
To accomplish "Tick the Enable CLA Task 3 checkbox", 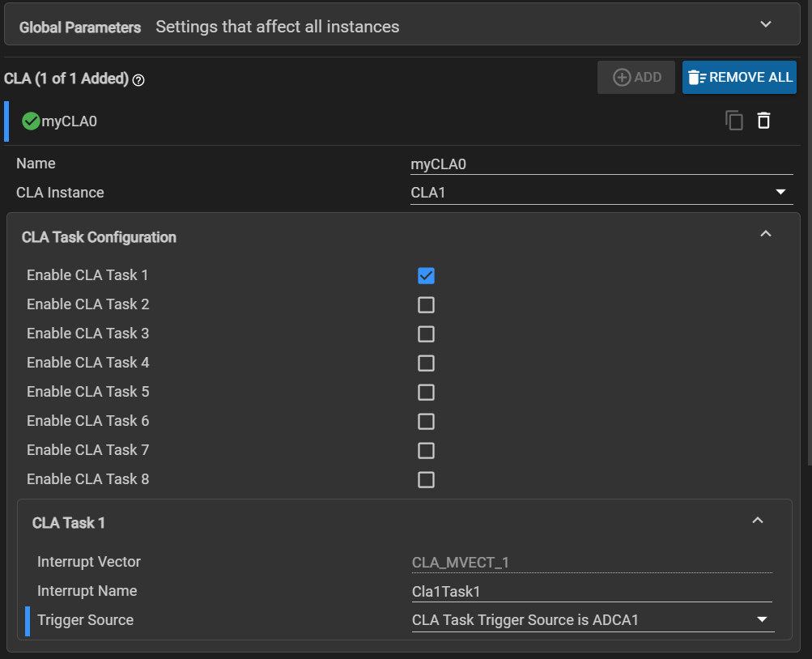I will coord(426,334).
